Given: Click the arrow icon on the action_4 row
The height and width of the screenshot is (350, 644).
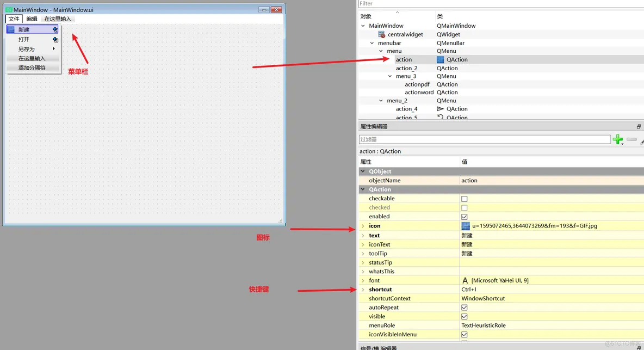Looking at the screenshot, I should [x=441, y=109].
